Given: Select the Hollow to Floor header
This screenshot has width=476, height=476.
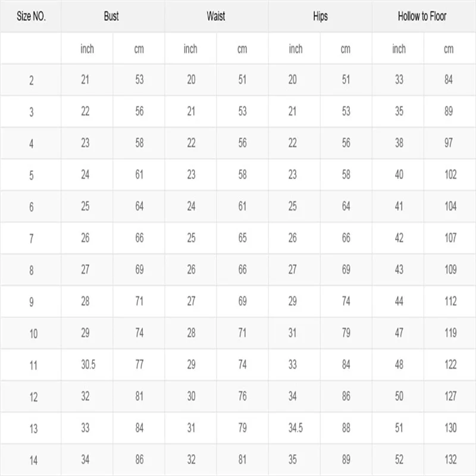Looking at the screenshot, I should 422,17.
